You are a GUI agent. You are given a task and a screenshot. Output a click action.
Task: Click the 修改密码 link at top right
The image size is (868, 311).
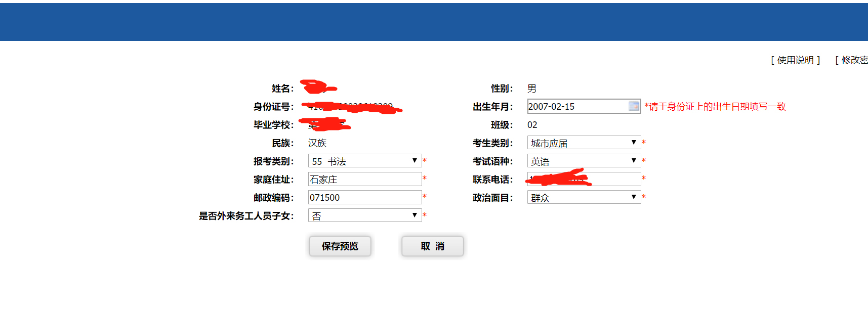pyautogui.click(x=853, y=60)
